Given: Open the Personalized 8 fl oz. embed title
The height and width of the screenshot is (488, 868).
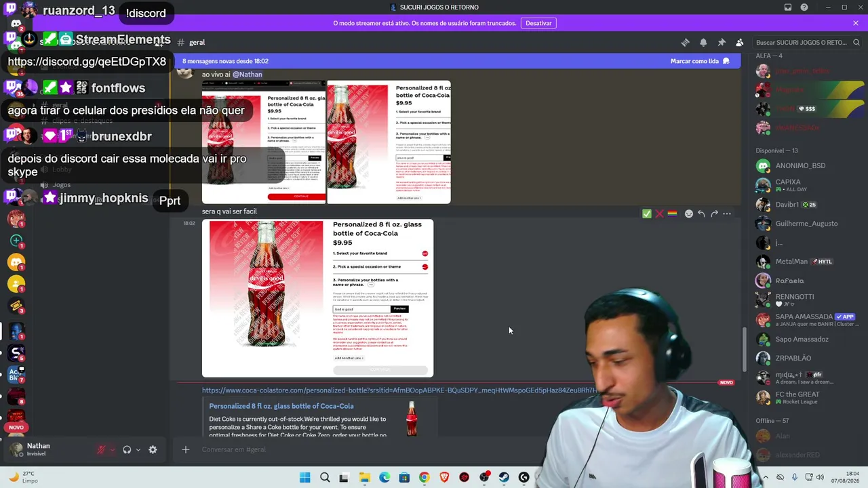Looking at the screenshot, I should [281, 406].
